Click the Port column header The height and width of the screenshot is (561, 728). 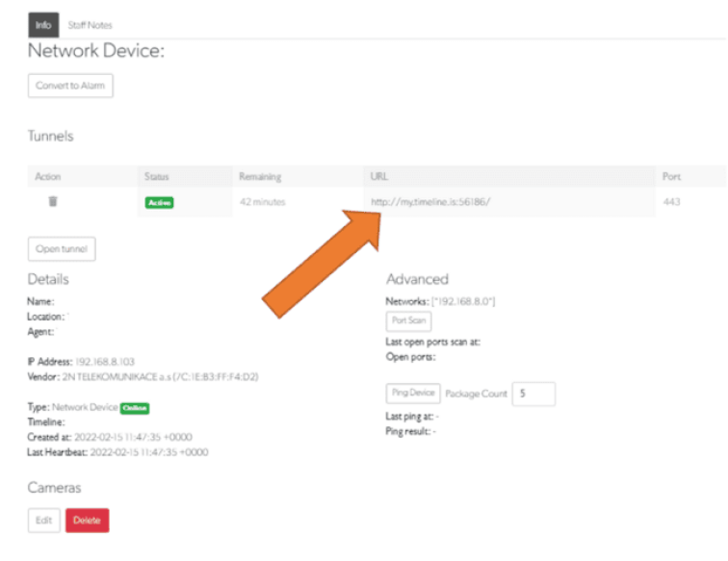pyautogui.click(x=671, y=177)
